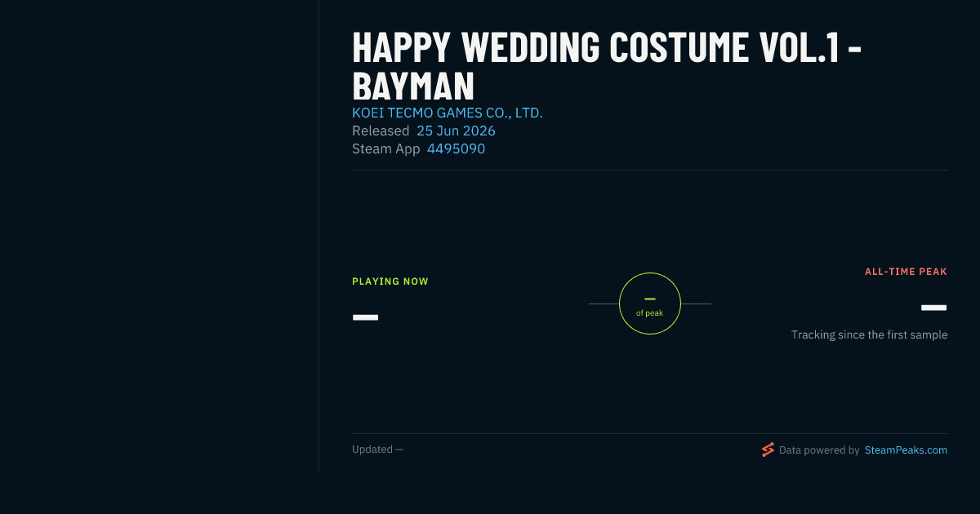Click the PLAYING NOW label
Viewport: 980px width, 514px height.
pos(390,281)
